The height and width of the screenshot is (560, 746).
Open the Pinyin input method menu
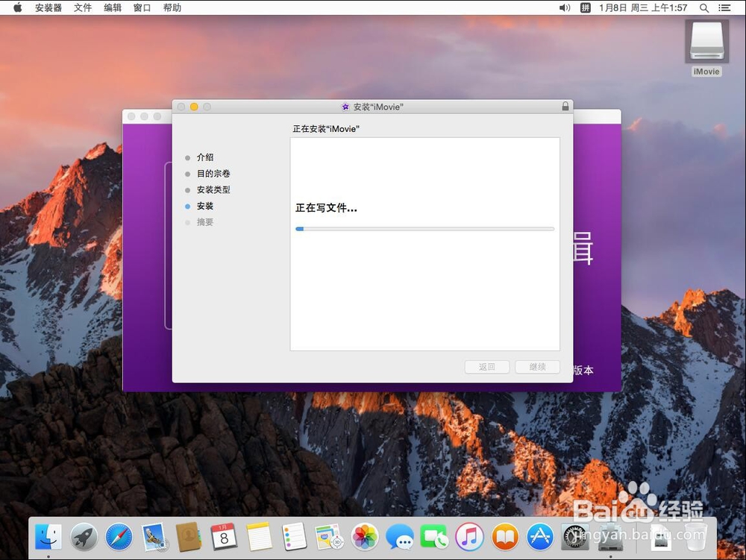(x=585, y=7)
